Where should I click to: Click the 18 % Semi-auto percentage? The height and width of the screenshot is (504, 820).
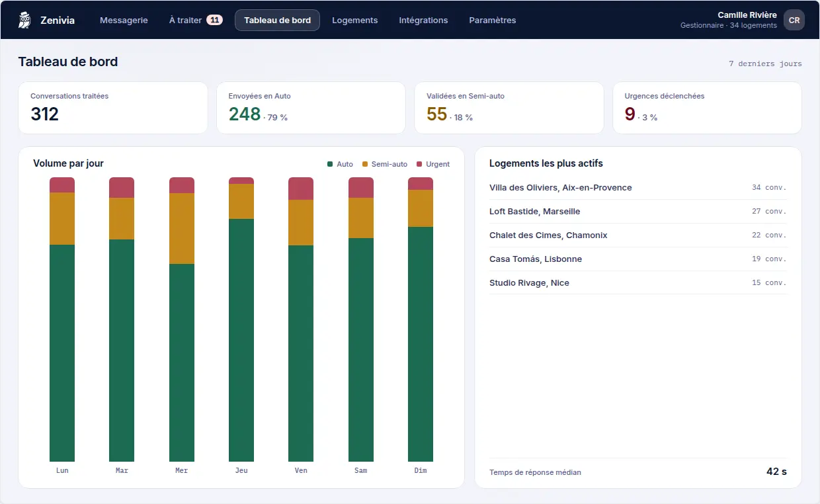tap(461, 118)
